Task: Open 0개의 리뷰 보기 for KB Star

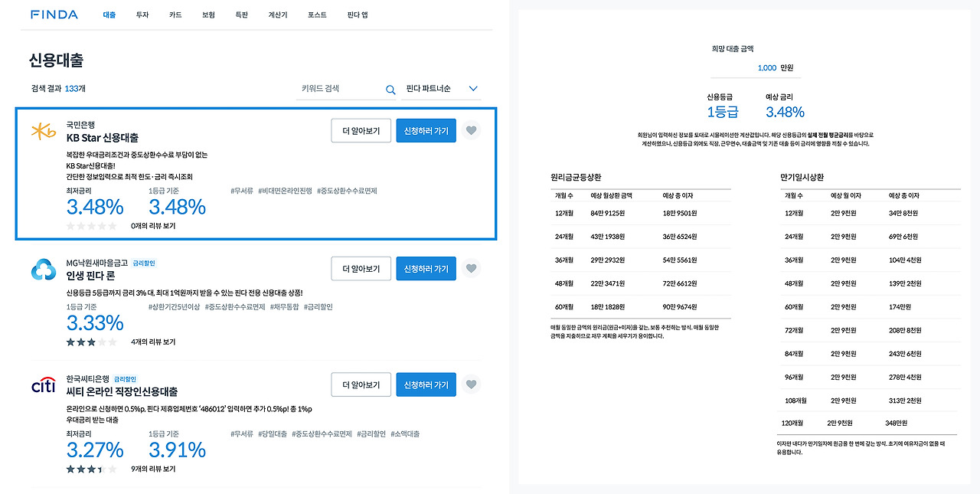Action: point(153,226)
